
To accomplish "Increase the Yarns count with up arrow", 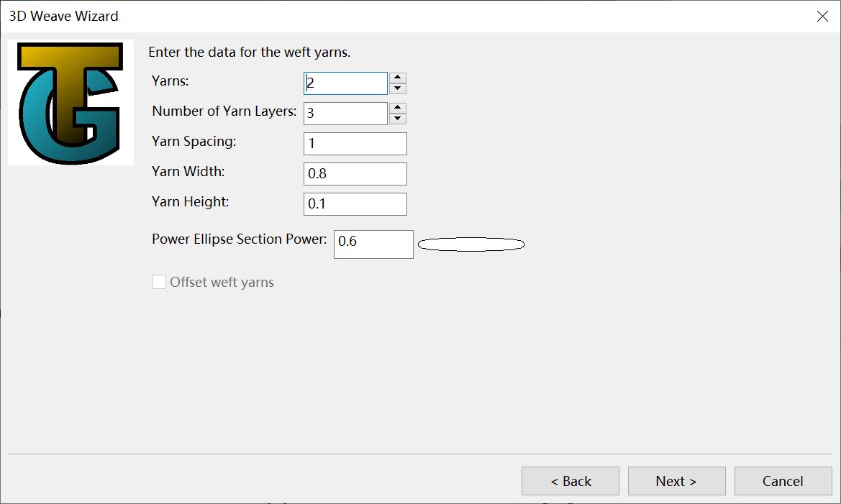I will click(398, 78).
